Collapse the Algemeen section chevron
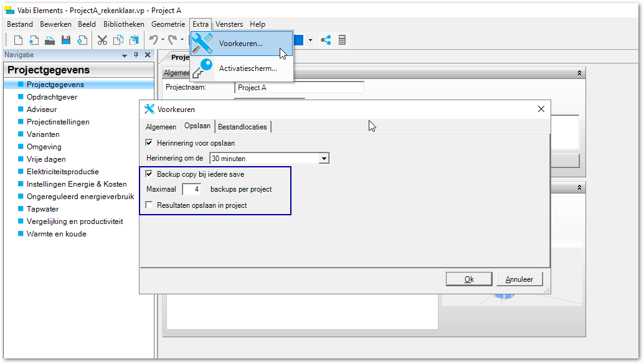This screenshot has height=364, width=644. [579, 73]
